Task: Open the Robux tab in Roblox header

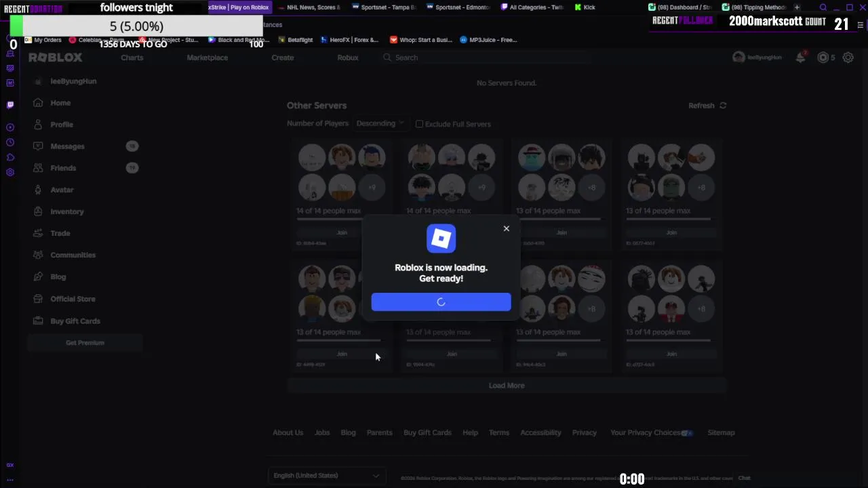Action: [x=348, y=58]
